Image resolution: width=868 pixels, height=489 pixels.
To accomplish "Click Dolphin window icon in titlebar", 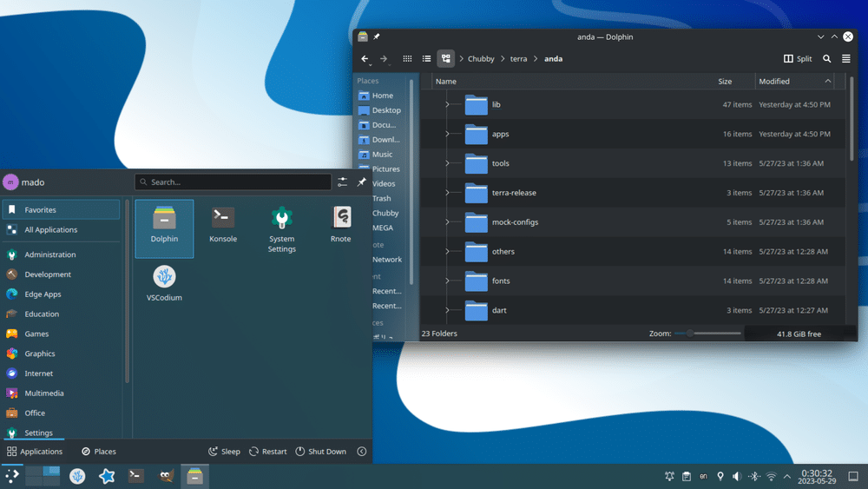I will point(363,36).
